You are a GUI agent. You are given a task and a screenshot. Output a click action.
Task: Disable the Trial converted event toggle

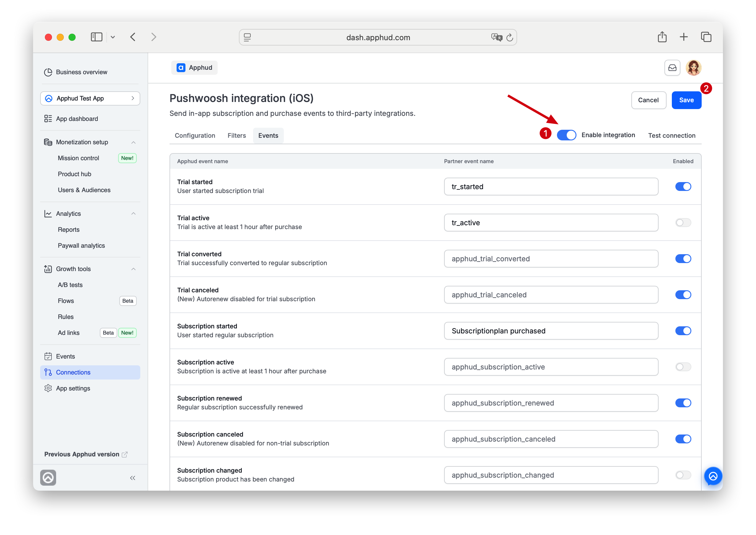[x=683, y=259]
